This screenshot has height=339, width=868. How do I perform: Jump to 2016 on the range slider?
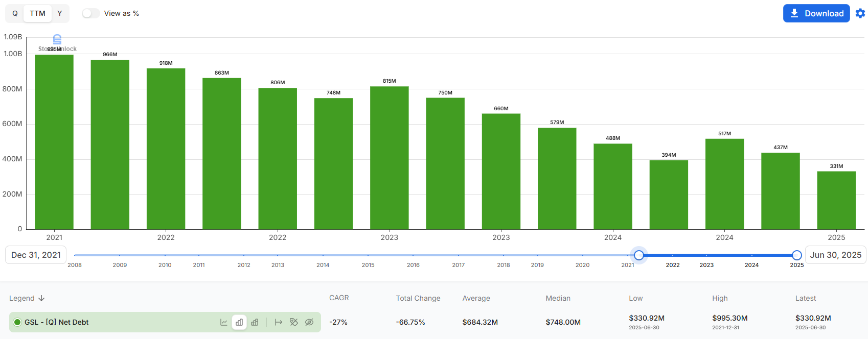tap(413, 265)
